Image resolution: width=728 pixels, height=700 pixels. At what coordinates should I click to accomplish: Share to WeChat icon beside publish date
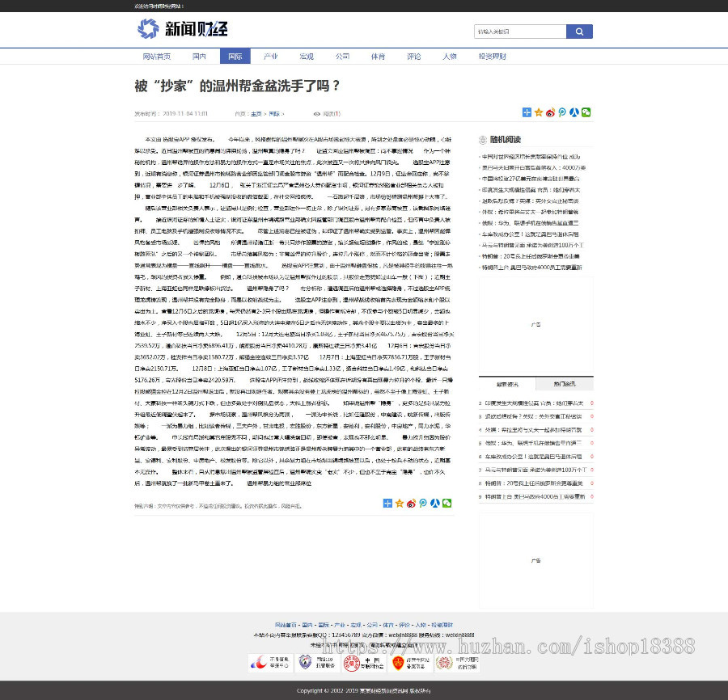(586, 112)
